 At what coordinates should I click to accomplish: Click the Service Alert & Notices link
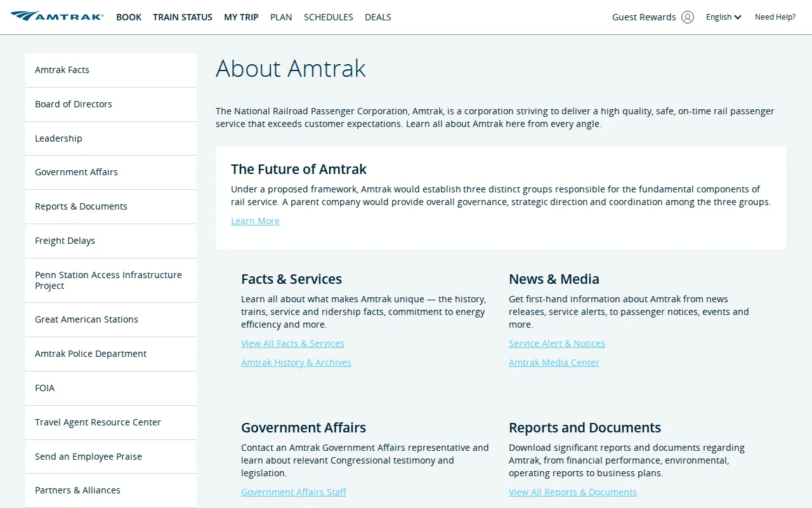(557, 344)
